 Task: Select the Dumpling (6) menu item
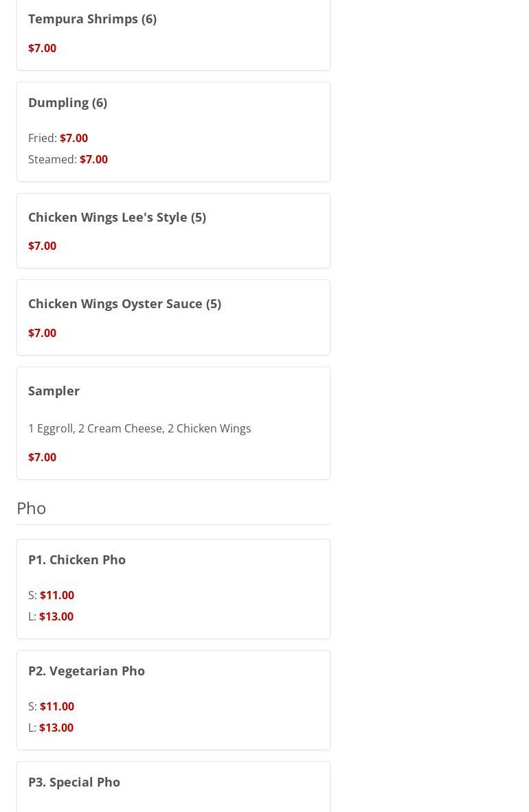click(67, 102)
